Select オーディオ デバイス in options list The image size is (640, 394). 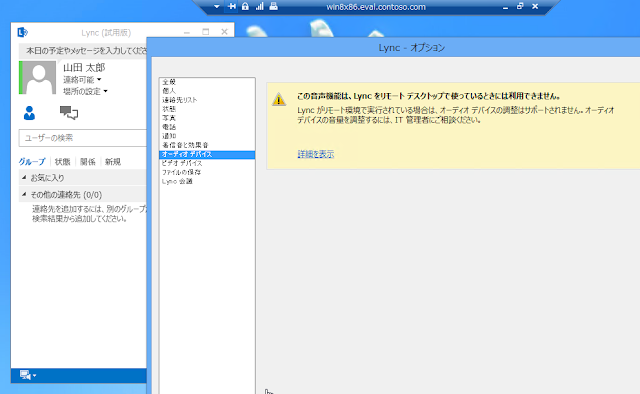click(x=207, y=154)
